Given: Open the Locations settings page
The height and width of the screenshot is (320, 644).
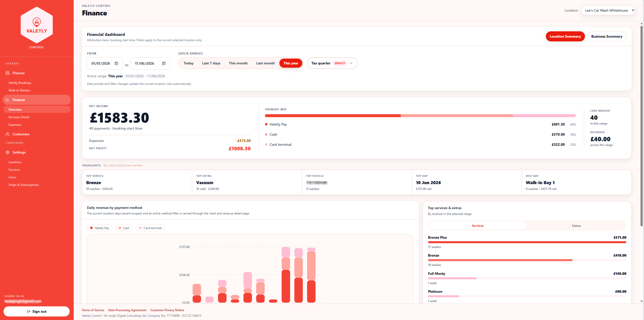Looking at the screenshot, I should [15, 162].
